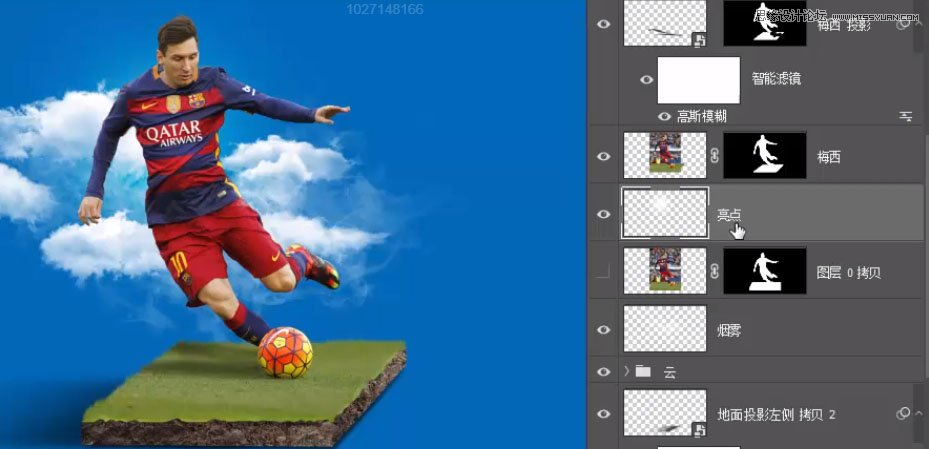Select the layer mask of 梅西 投影 layer
929x449 pixels.
[x=765, y=23]
